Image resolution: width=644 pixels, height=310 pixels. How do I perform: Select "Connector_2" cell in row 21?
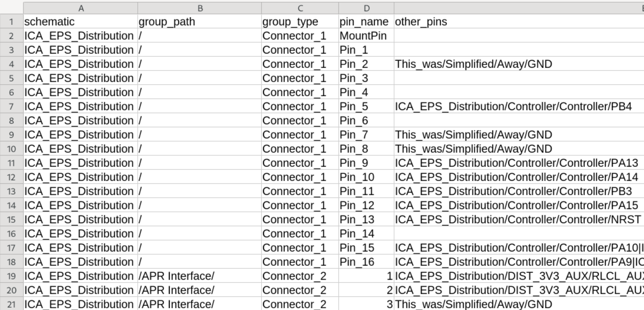300,304
